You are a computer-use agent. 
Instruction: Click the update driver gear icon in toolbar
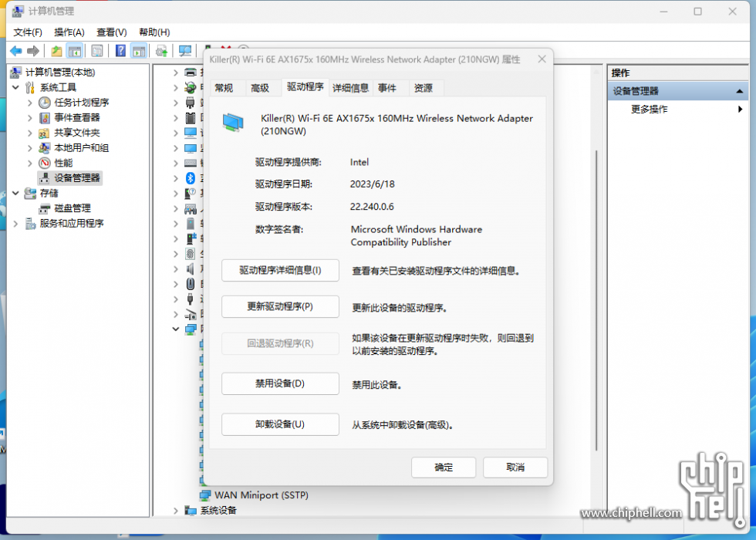point(161,51)
